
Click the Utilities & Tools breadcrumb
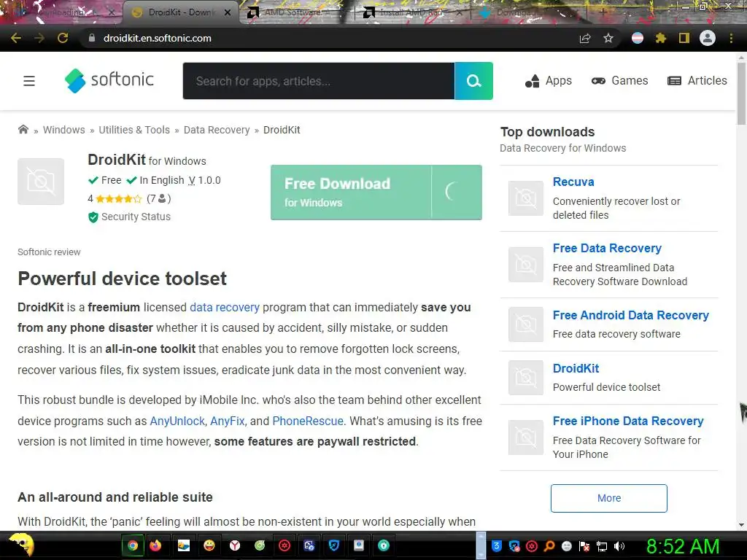coord(134,130)
